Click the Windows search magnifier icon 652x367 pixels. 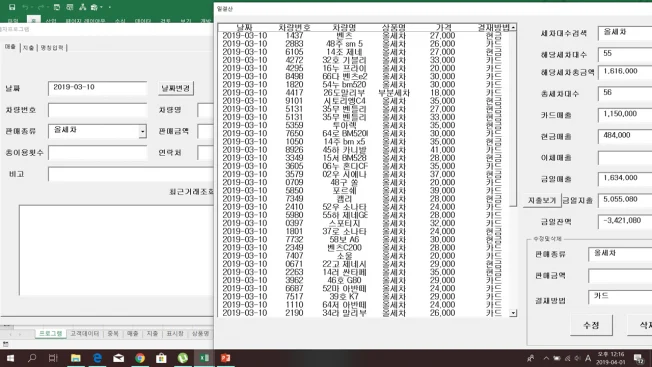[32, 358]
